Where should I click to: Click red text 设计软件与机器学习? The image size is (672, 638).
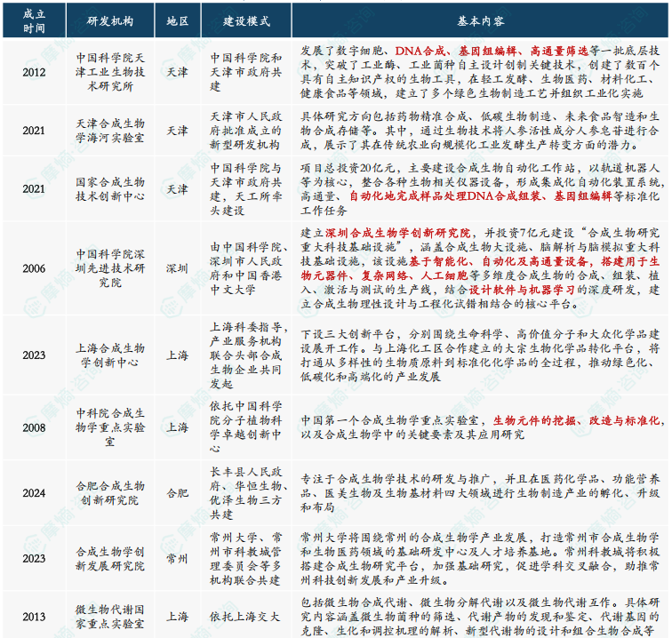coord(522,290)
